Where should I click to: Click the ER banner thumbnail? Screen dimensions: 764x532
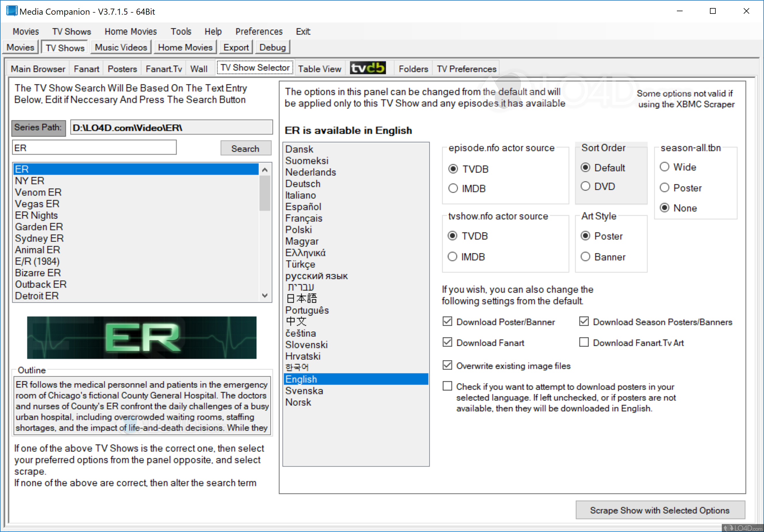coord(142,337)
